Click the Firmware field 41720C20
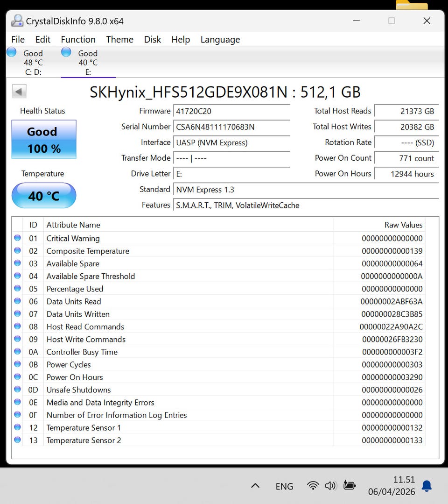 coord(231,111)
